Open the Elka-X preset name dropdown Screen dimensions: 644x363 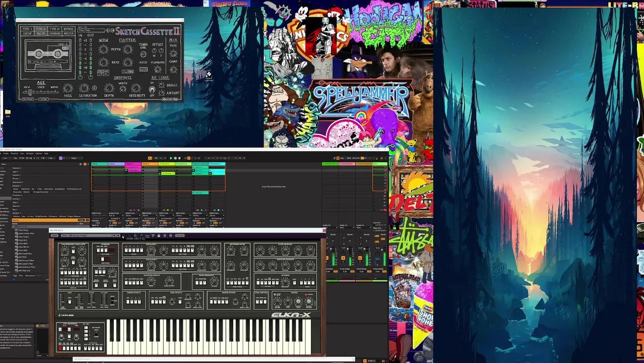pos(91,235)
